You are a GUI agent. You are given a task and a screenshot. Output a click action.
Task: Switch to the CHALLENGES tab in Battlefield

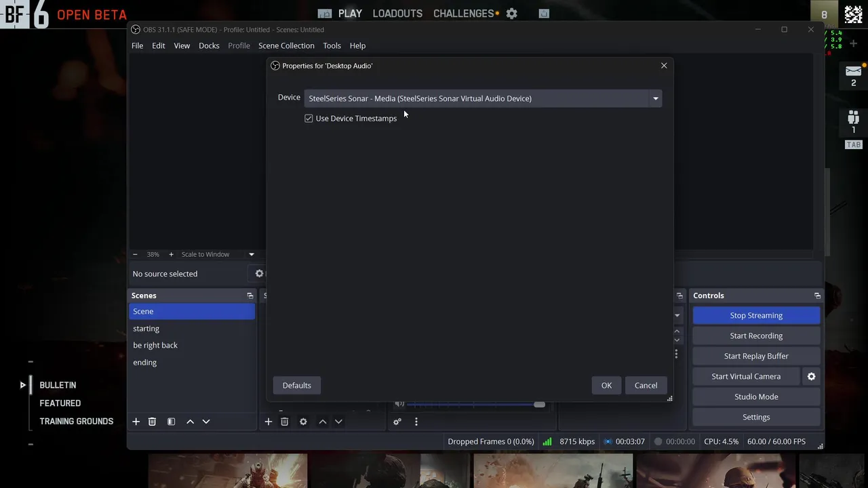[464, 14]
